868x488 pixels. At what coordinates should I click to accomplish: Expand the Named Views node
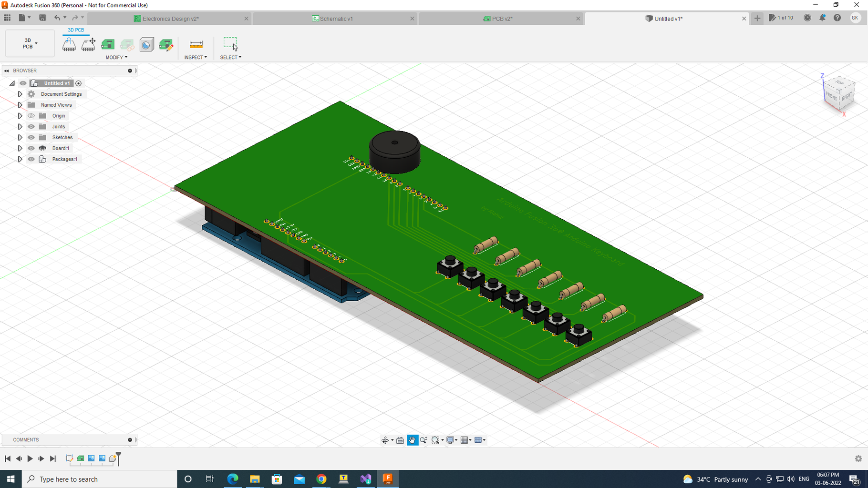[20, 104]
